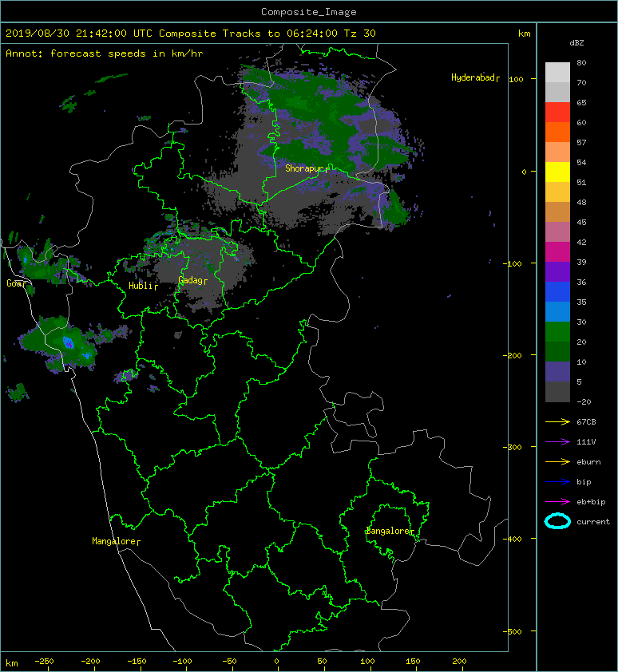Image resolution: width=618 pixels, height=672 pixels.
Task: Click the 200 horizontal axis label
Action: tap(459, 662)
